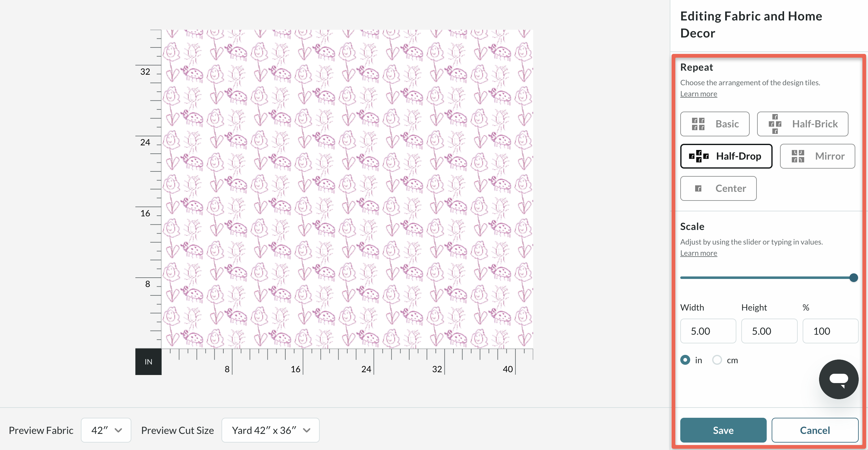Click the Mirror repeat pattern icon
This screenshot has width=868, height=450.
point(798,156)
